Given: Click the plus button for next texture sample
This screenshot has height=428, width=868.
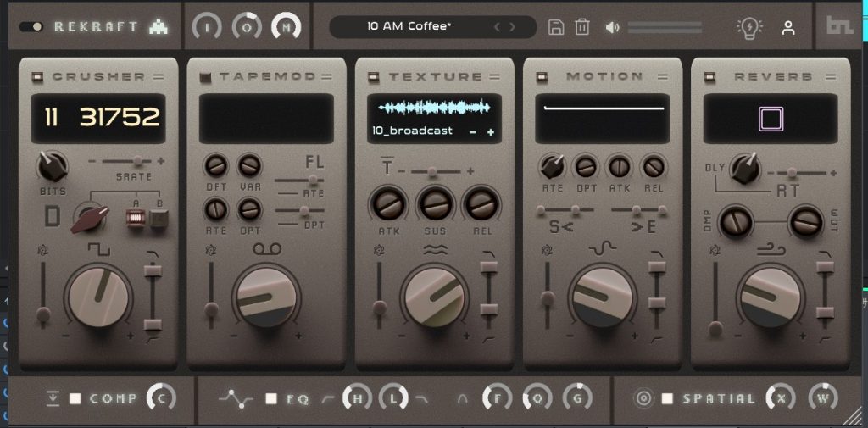Looking at the screenshot, I should click(490, 132).
